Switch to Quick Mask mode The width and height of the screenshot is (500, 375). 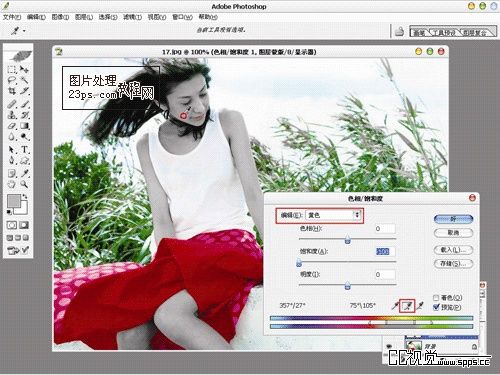(x=24, y=225)
